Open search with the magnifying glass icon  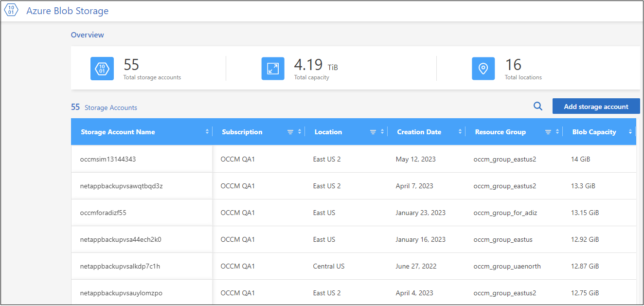pyautogui.click(x=537, y=107)
